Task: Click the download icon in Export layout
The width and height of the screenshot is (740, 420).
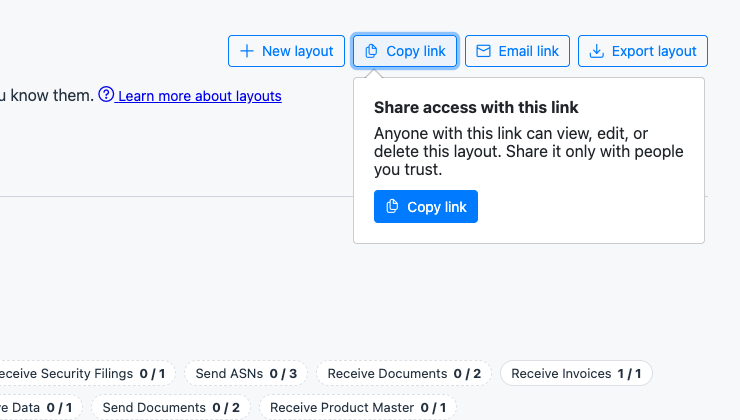Action: click(x=597, y=51)
